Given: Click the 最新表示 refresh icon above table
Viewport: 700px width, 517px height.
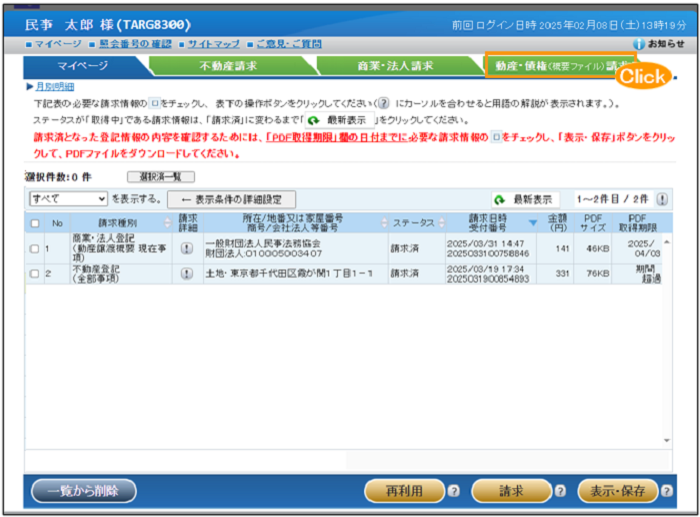Looking at the screenshot, I should click(x=499, y=200).
